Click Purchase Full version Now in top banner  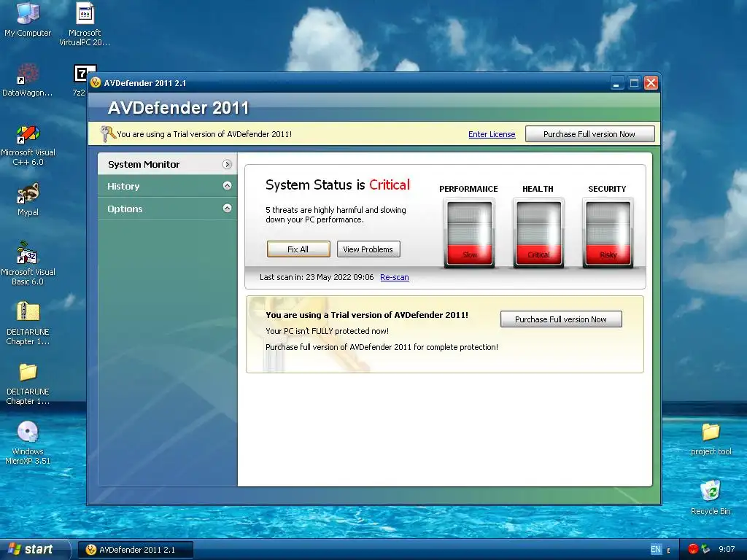tap(589, 134)
